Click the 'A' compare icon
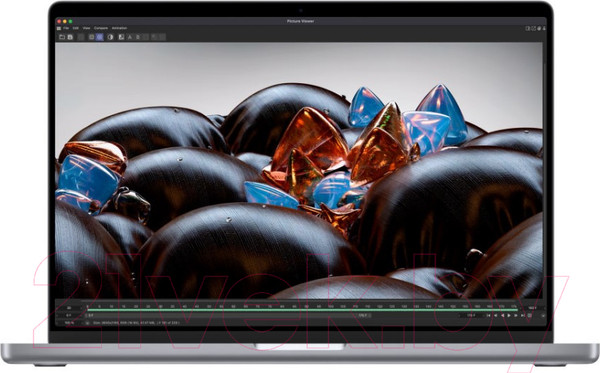This screenshot has height=373, width=600. [130, 37]
